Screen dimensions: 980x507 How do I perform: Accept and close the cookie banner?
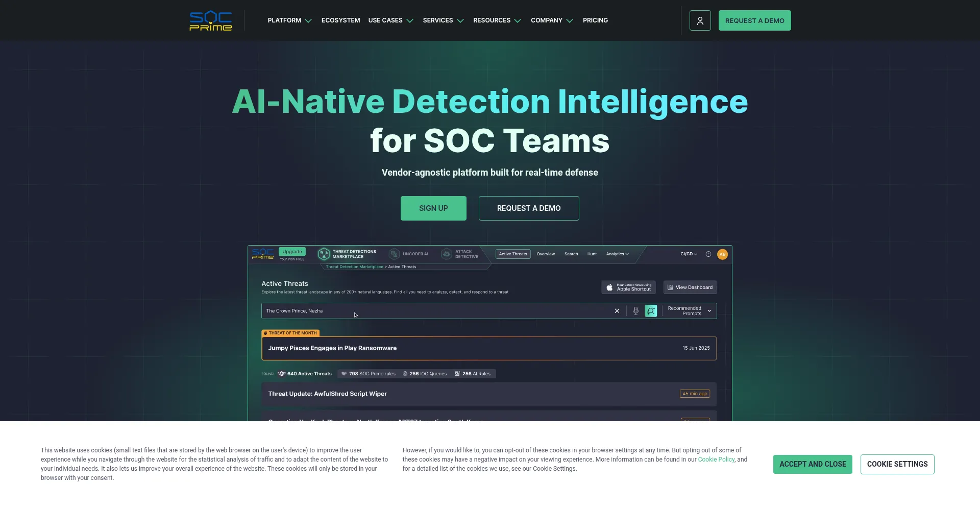[812, 464]
